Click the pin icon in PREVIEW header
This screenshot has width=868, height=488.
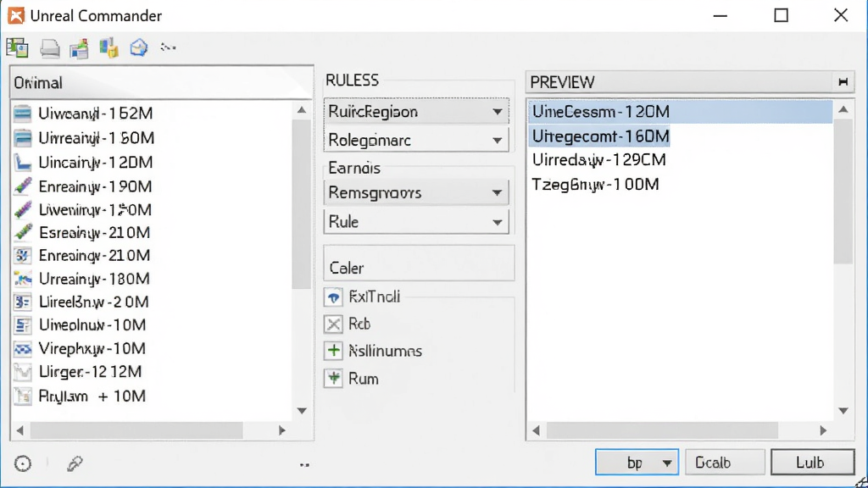[x=843, y=82]
